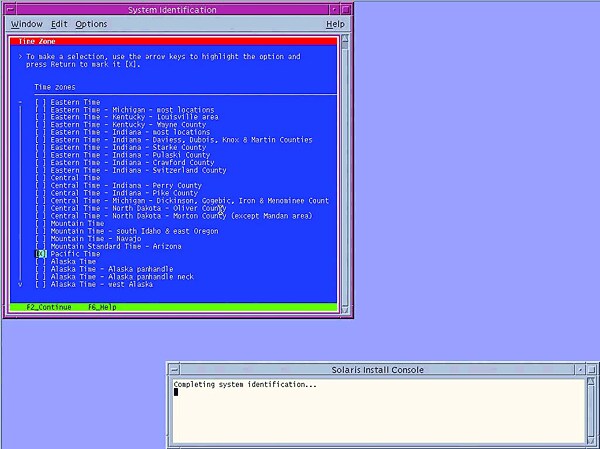Maximize the Solaris Install Console window
The image size is (600, 449).
pyautogui.click(x=591, y=369)
